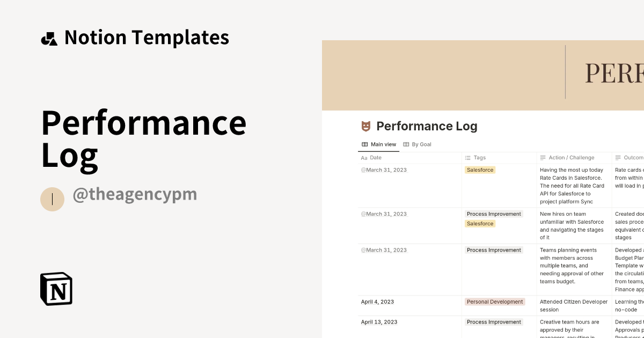Open the Tags property menu
This screenshot has width=644, height=338.
pyautogui.click(x=479, y=157)
